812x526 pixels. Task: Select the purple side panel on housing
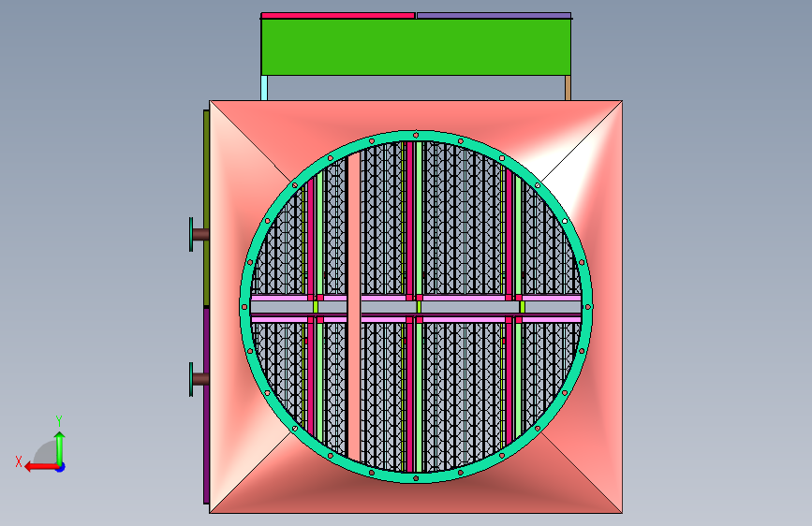pyautogui.click(x=206, y=406)
